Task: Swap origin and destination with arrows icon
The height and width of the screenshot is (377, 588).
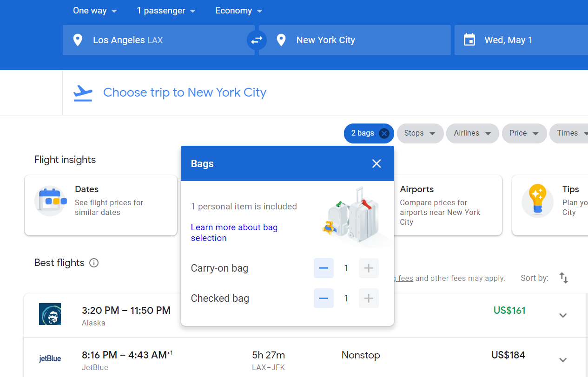Action: (257, 40)
